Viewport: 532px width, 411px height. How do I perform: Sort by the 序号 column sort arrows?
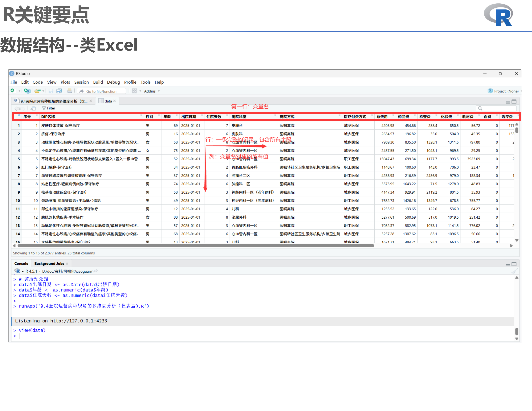point(37,115)
